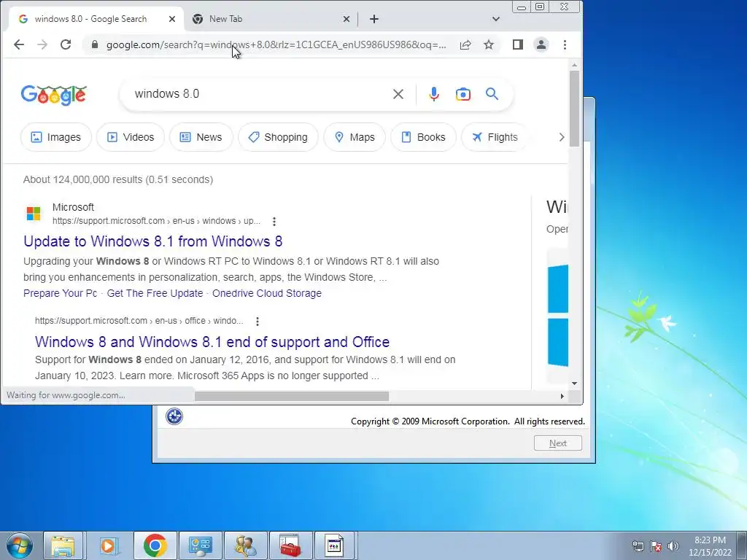
Task: Click the scroll down arrow of the page
Action: click(x=574, y=384)
